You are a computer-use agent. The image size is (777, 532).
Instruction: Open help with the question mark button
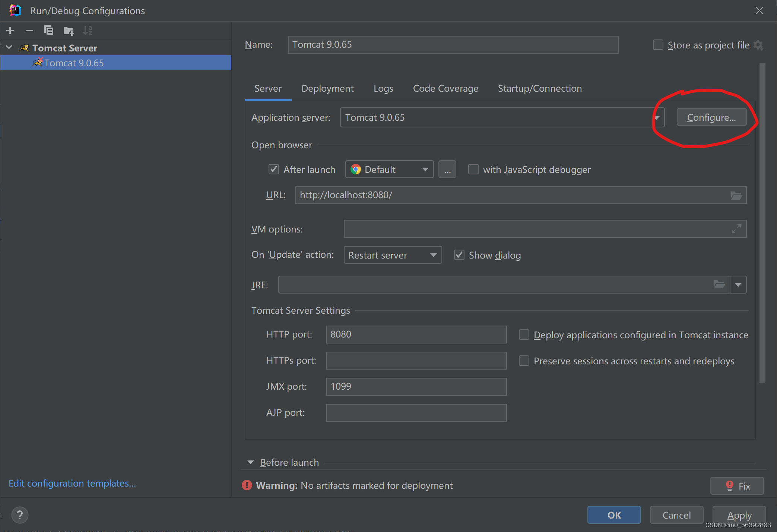click(20, 515)
